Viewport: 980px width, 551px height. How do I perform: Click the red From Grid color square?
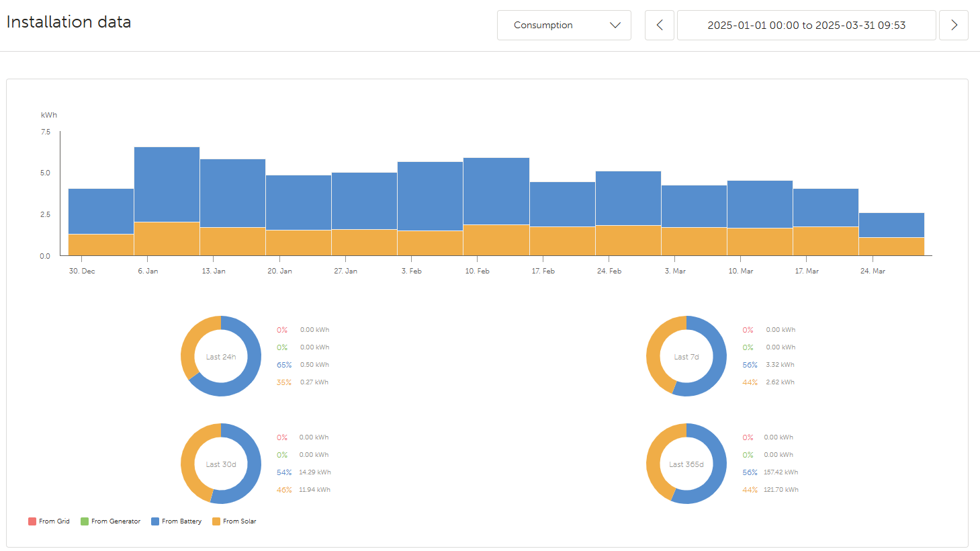[32, 521]
